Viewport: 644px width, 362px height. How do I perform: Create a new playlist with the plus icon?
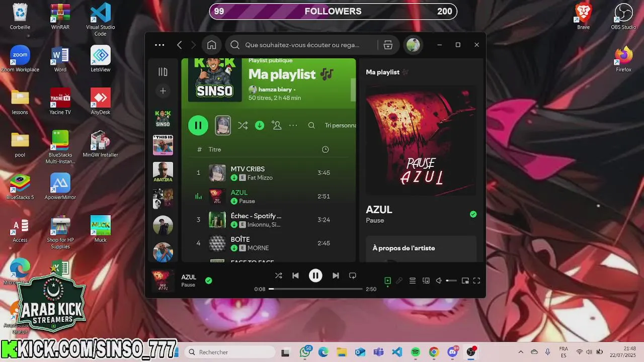[x=163, y=91]
